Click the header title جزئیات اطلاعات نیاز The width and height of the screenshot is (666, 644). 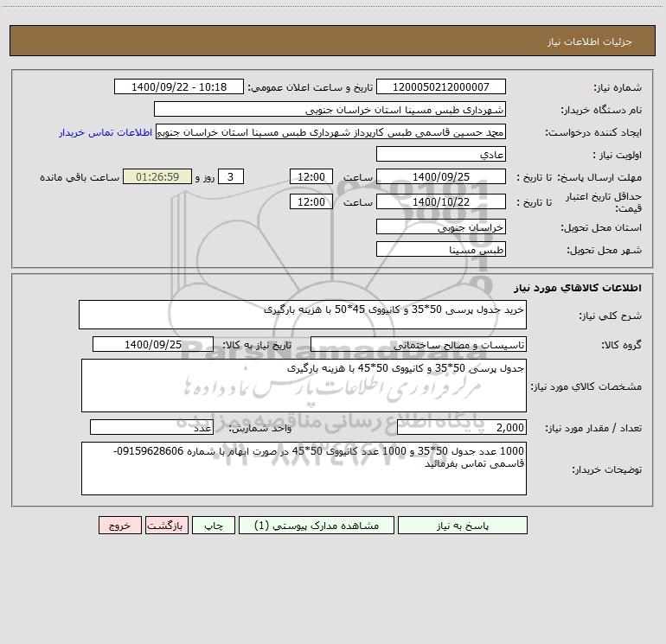(x=590, y=41)
